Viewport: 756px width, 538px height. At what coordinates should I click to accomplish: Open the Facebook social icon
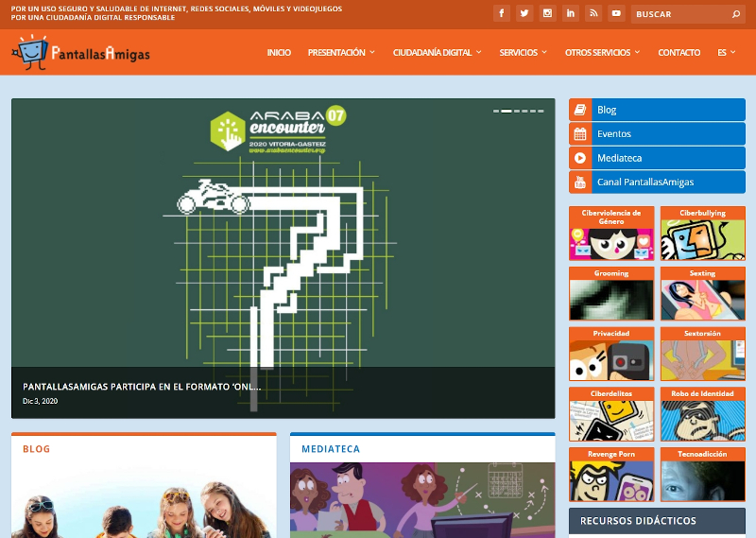tap(502, 13)
